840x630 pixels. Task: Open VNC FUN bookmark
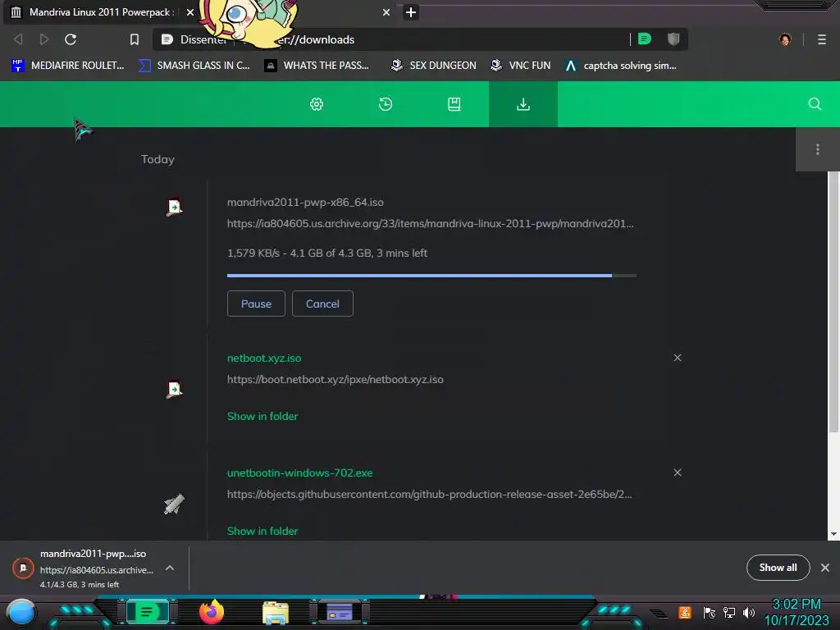(521, 66)
